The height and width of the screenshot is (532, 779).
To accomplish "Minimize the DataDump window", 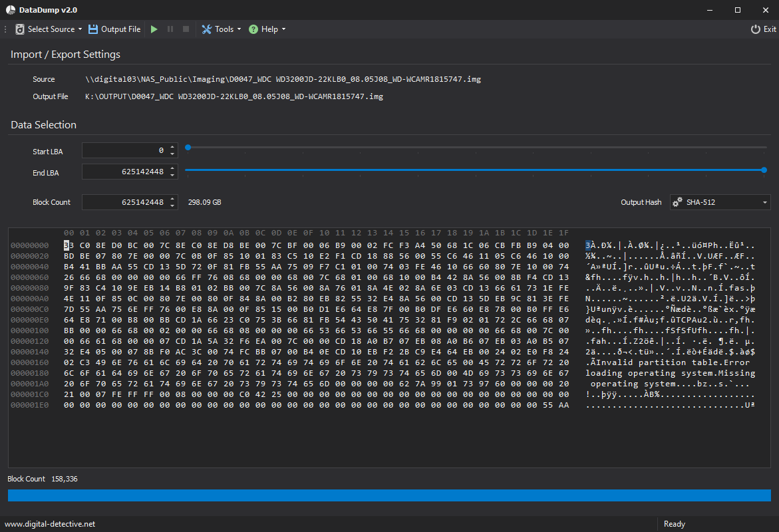I will (x=709, y=10).
